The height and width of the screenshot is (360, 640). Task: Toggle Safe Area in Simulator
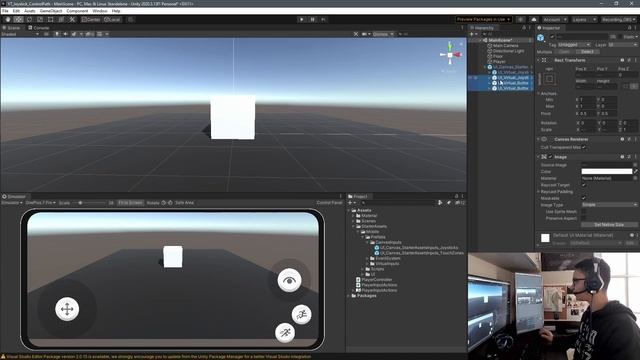[x=184, y=203]
